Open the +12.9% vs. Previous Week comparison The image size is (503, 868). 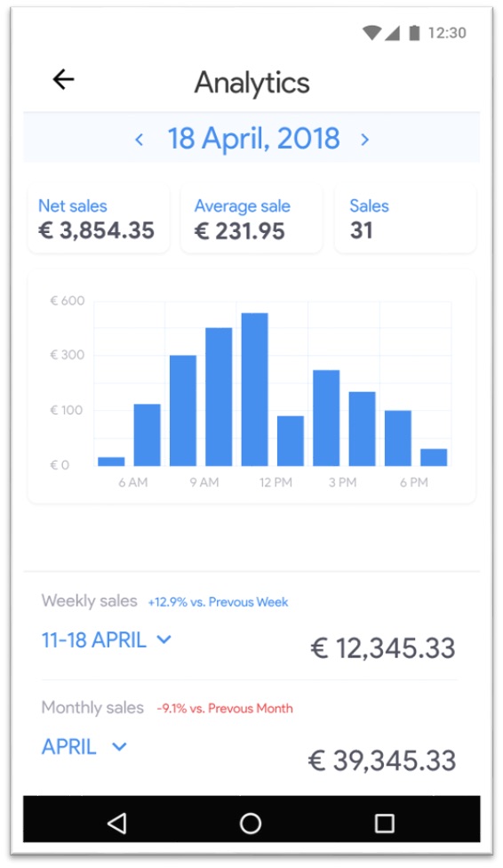218,602
